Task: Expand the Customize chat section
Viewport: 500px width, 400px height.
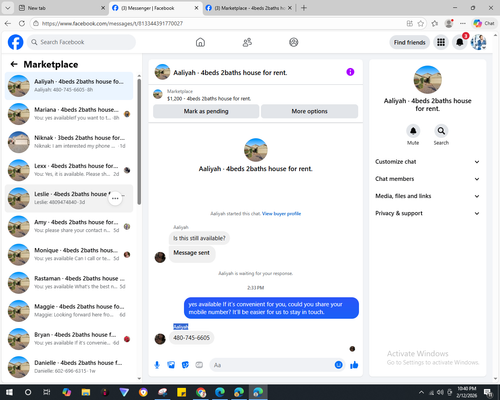Action: [x=427, y=162]
